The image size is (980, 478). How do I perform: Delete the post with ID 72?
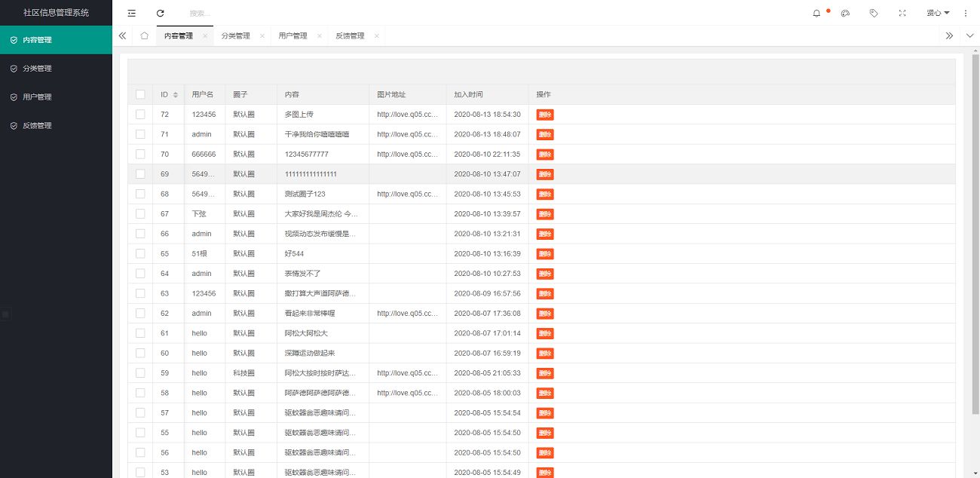click(545, 115)
